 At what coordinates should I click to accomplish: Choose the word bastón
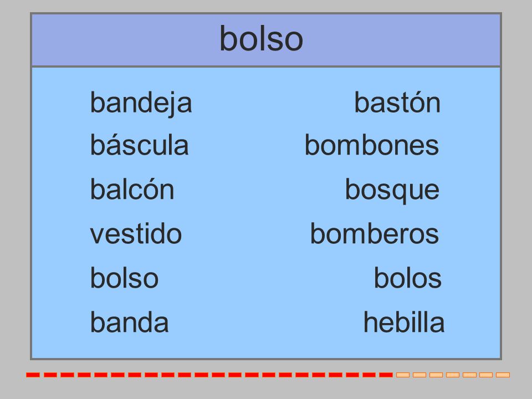tap(397, 102)
